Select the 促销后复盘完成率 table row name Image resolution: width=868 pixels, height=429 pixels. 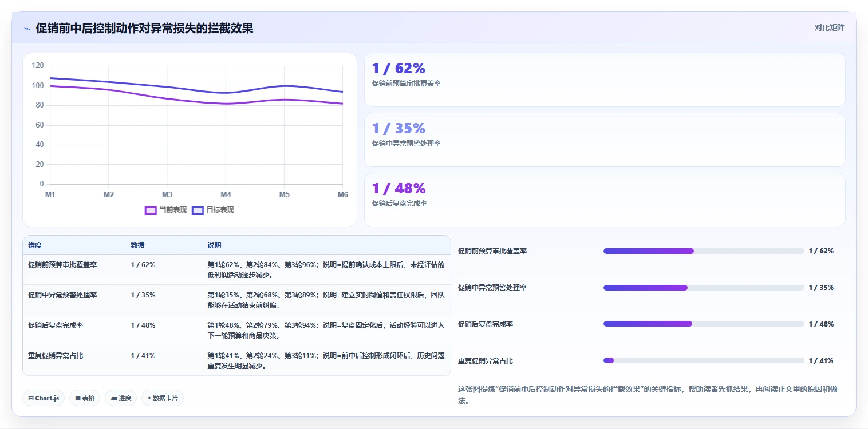pyautogui.click(x=56, y=325)
